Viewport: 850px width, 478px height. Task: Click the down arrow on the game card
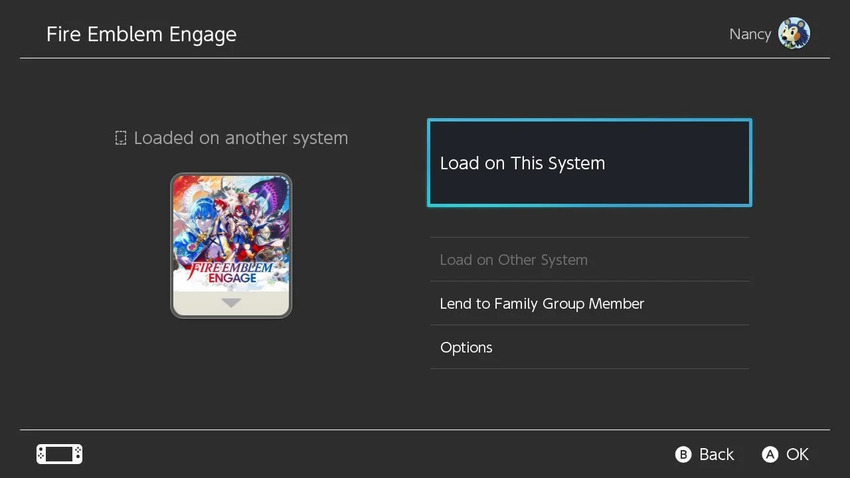click(x=231, y=303)
